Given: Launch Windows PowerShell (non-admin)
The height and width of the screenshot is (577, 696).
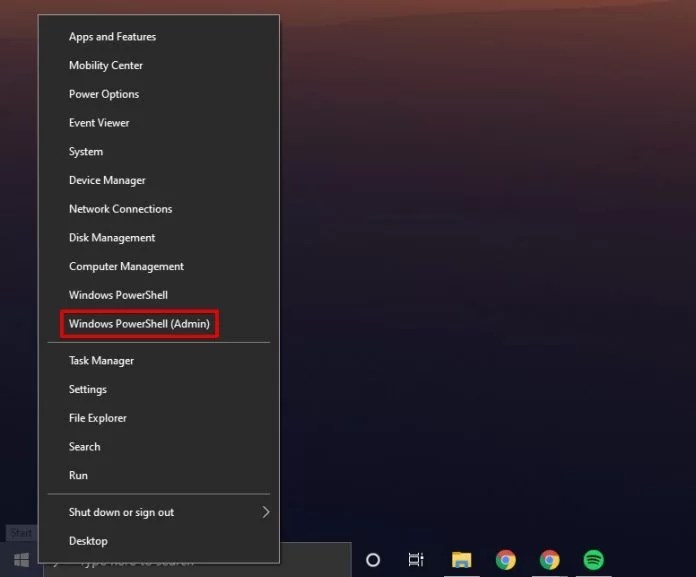Looking at the screenshot, I should pos(159,295).
